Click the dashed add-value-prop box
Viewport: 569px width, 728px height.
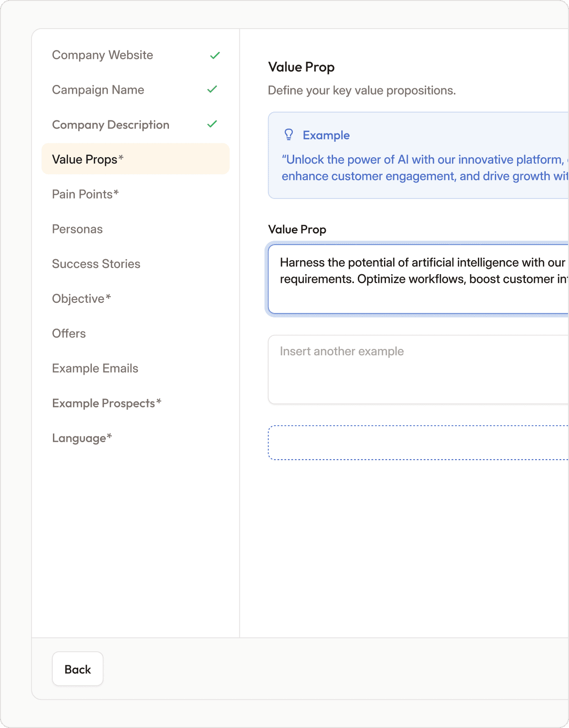point(418,443)
